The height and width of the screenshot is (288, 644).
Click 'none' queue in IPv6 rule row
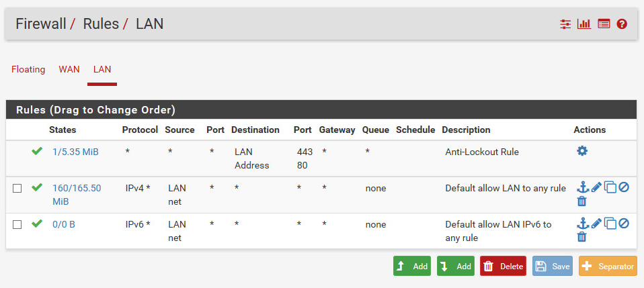tap(376, 224)
